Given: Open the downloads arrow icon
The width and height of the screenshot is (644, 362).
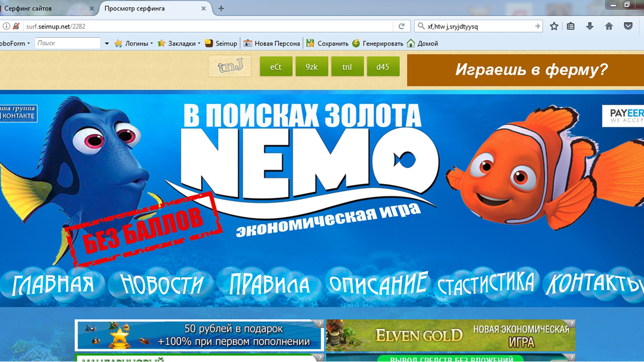Looking at the screenshot, I should point(590,26).
